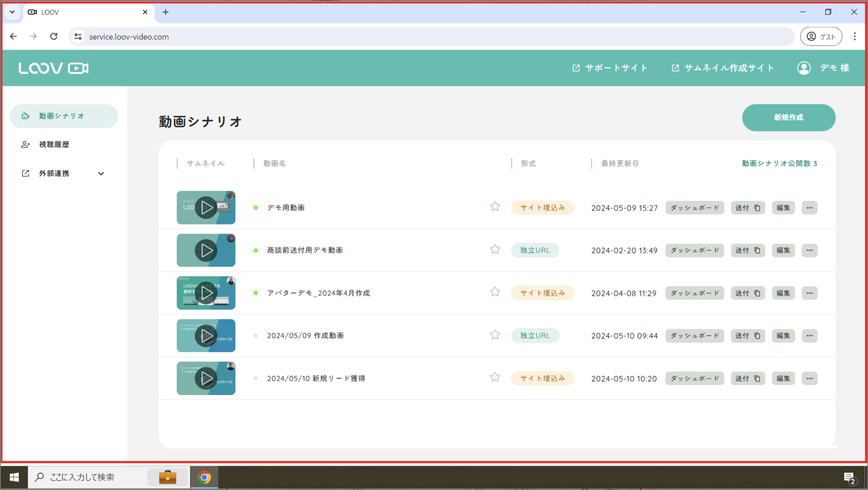Open a new browser tab

tap(166, 12)
